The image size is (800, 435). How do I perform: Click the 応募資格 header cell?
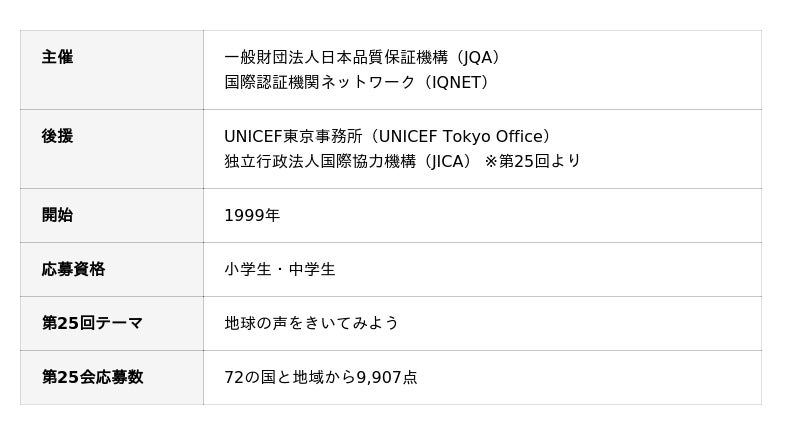pyautogui.click(x=73, y=269)
